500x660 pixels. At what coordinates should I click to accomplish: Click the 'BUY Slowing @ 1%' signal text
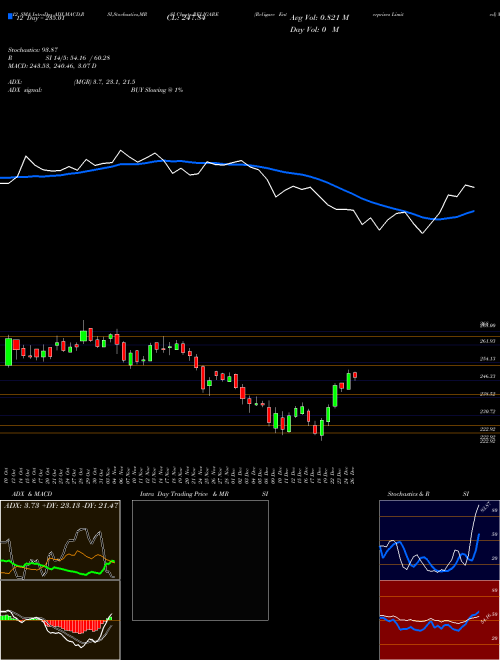157,90
